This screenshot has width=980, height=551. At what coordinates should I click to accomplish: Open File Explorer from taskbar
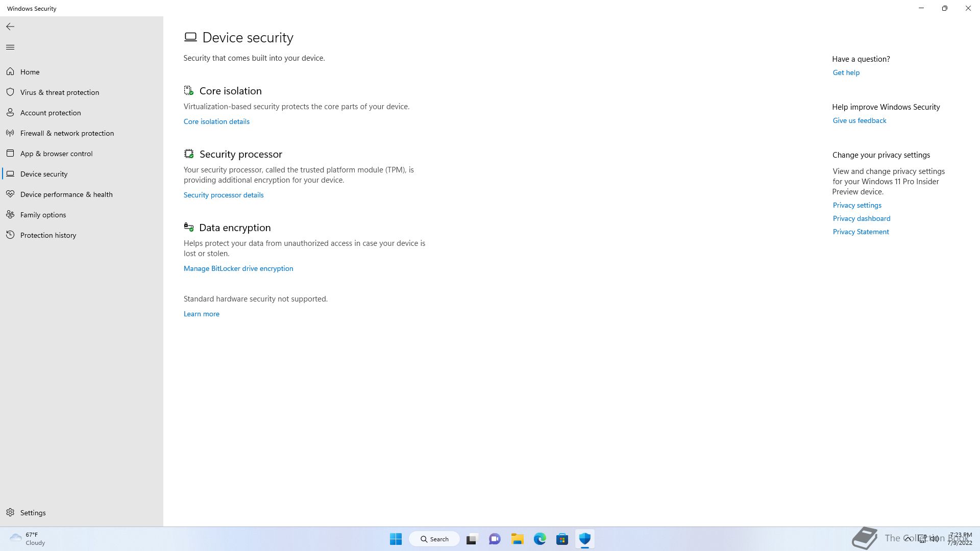[517, 539]
